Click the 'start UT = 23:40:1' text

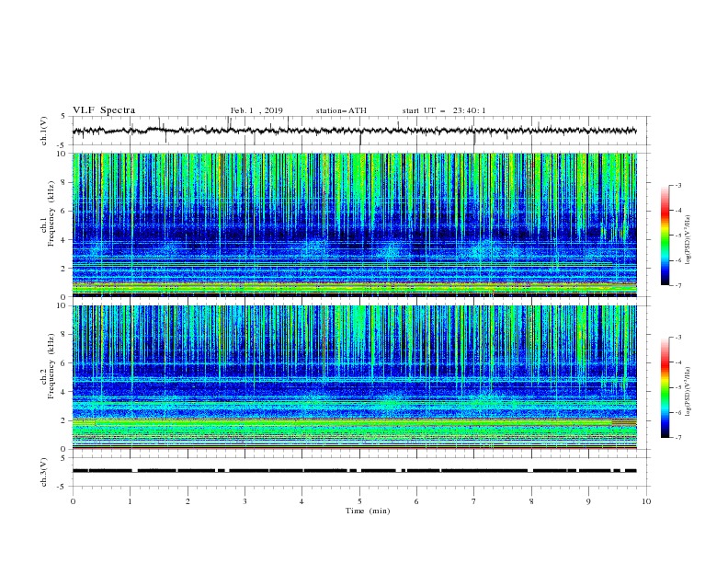pos(444,110)
